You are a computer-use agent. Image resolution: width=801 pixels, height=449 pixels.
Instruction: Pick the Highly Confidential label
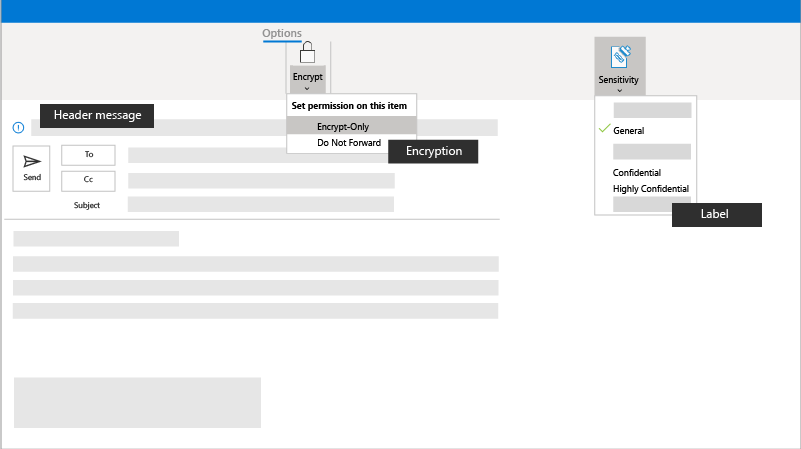click(x=650, y=189)
